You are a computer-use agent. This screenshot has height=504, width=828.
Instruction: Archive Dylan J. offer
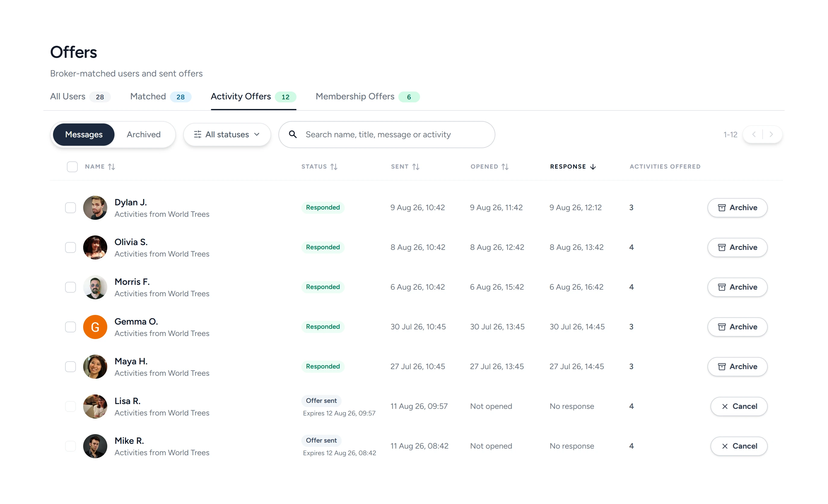737,207
